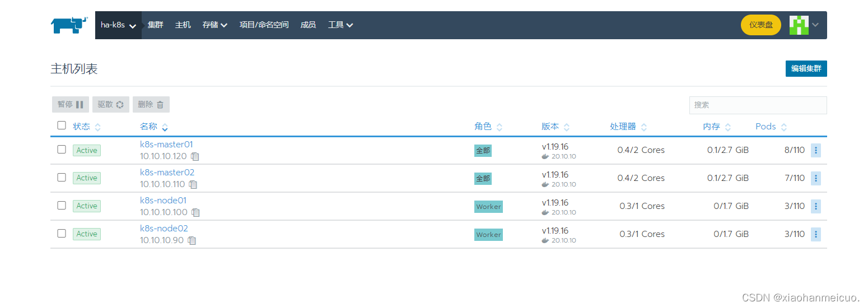Check the k8s-master02 row checkbox
The height and width of the screenshot is (307, 868).
[62, 177]
